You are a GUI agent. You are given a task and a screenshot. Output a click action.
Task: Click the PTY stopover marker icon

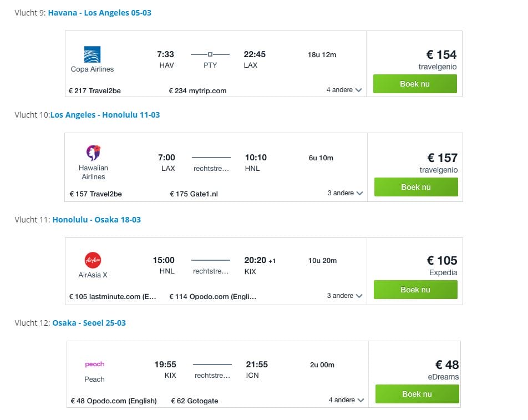tap(210, 54)
